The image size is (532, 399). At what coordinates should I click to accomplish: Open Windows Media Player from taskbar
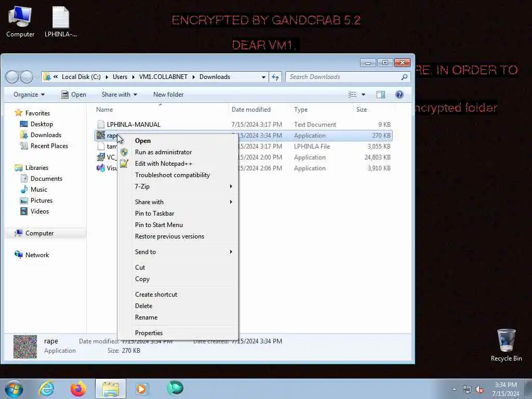tap(142, 389)
